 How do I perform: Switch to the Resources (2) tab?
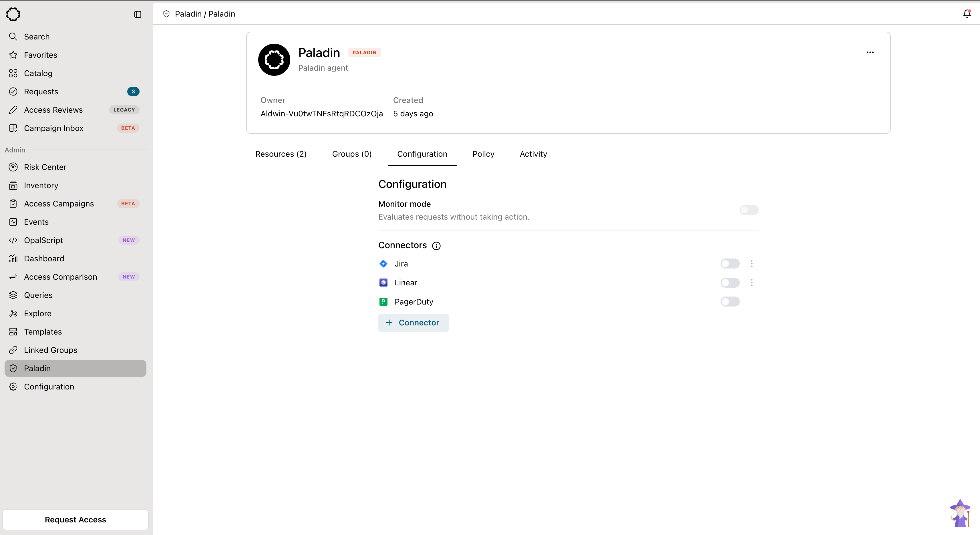[281, 154]
